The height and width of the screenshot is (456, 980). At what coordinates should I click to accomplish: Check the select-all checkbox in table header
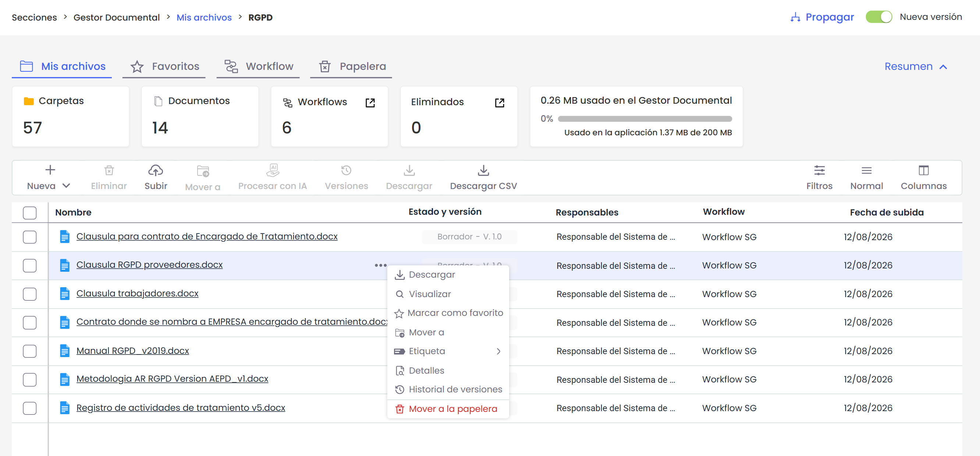pyautogui.click(x=30, y=213)
